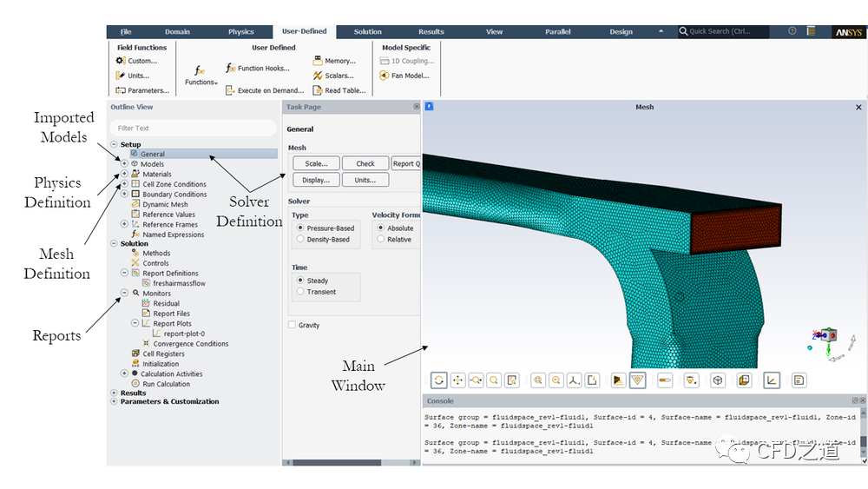Select the Transient time option
Viewport: 868px width, 489px height.
300,292
